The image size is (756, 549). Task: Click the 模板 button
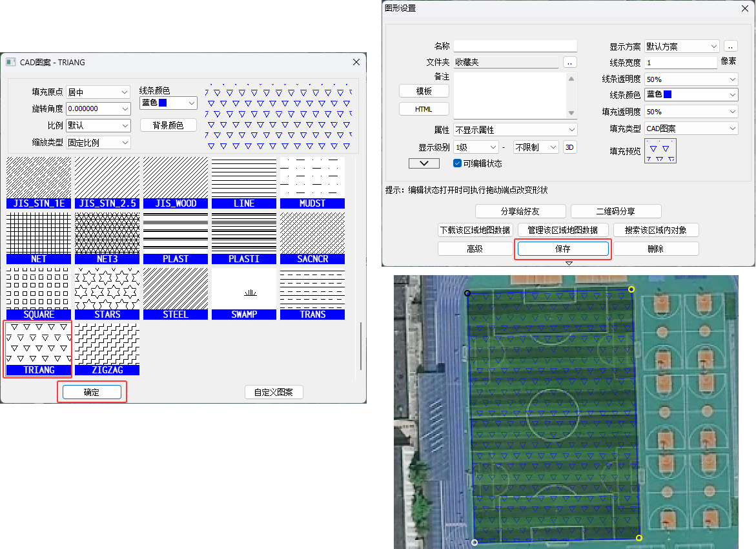(x=424, y=91)
